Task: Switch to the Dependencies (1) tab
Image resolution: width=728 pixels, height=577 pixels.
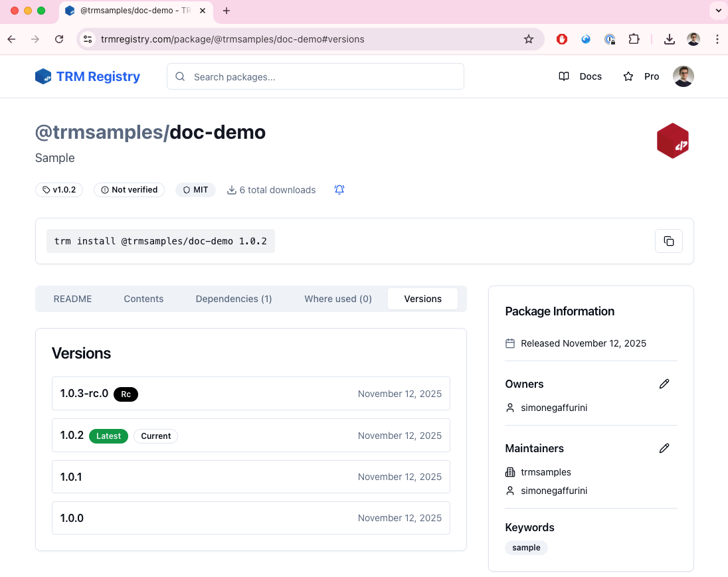Action: (234, 299)
